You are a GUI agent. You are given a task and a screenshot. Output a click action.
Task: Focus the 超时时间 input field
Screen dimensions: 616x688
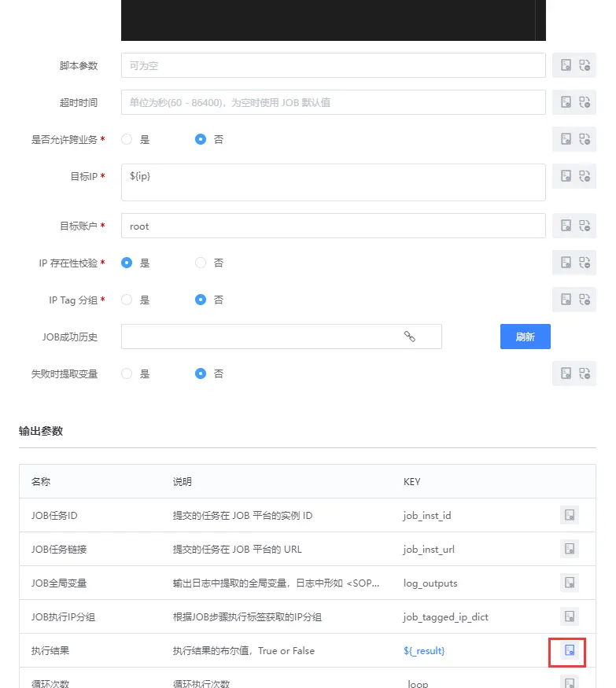coord(334,102)
